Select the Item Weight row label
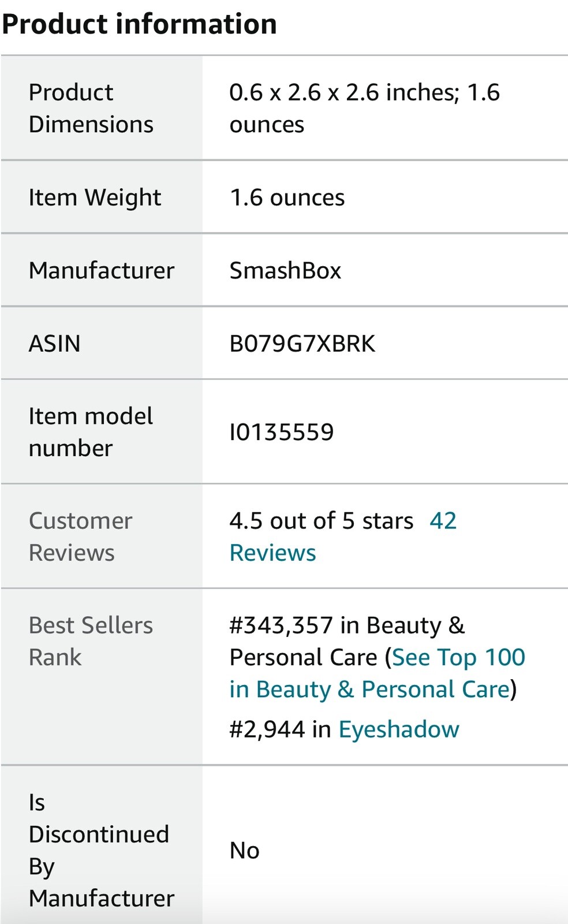The width and height of the screenshot is (568, 924). click(x=95, y=198)
